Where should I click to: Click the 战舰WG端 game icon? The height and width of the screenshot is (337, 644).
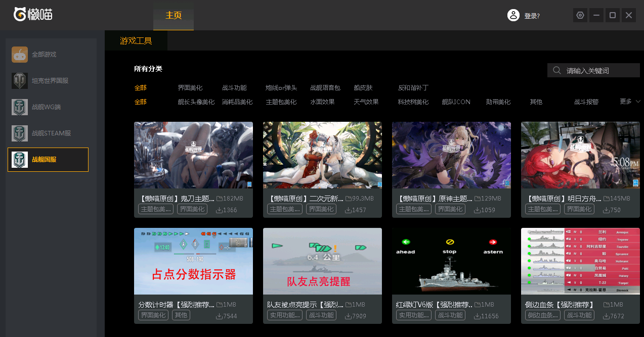[x=20, y=107]
